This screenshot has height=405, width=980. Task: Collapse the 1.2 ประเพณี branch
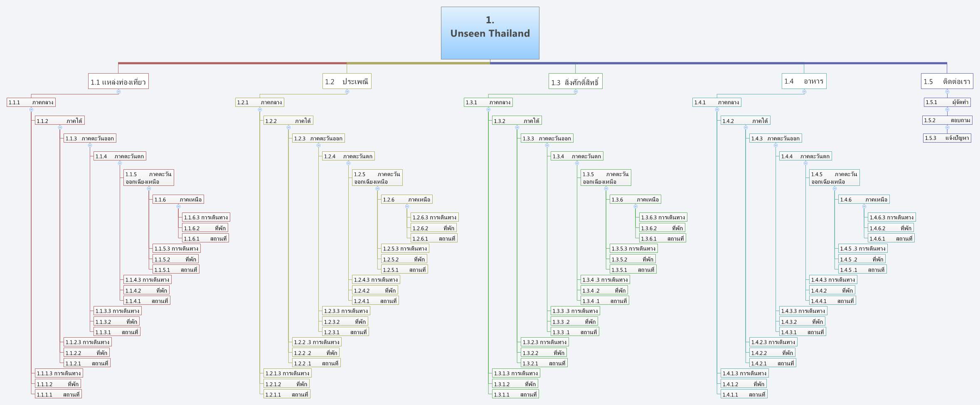pos(347,91)
